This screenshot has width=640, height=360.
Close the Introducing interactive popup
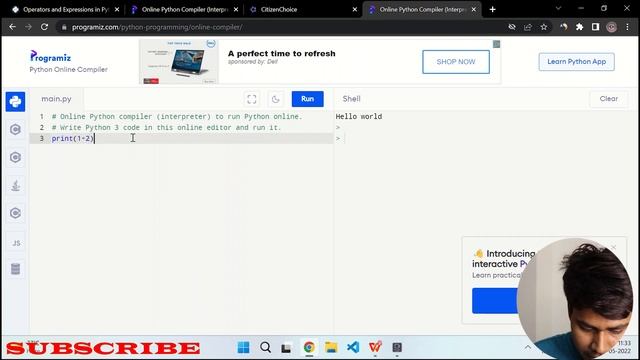click(x=613, y=247)
